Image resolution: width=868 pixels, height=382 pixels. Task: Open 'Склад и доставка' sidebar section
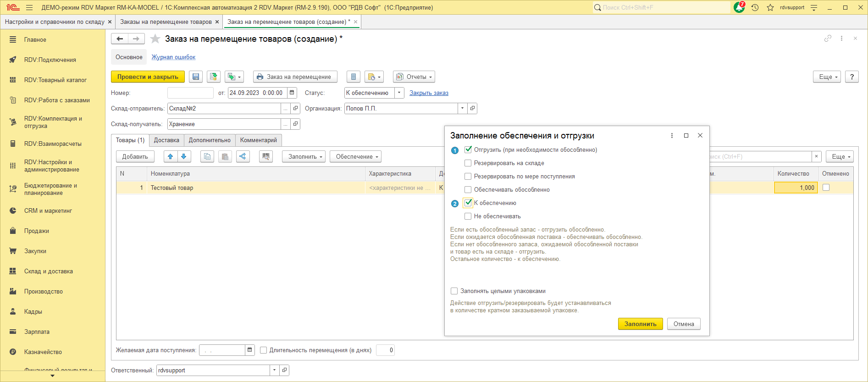click(x=48, y=271)
